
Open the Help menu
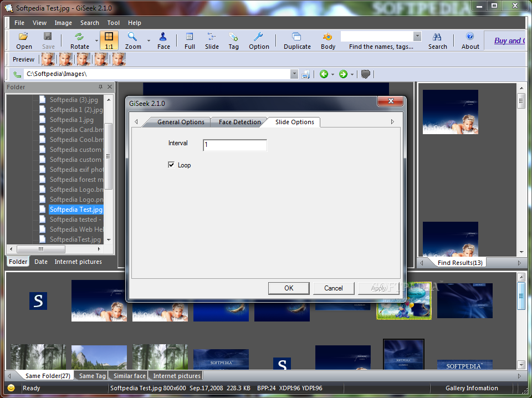[134, 23]
